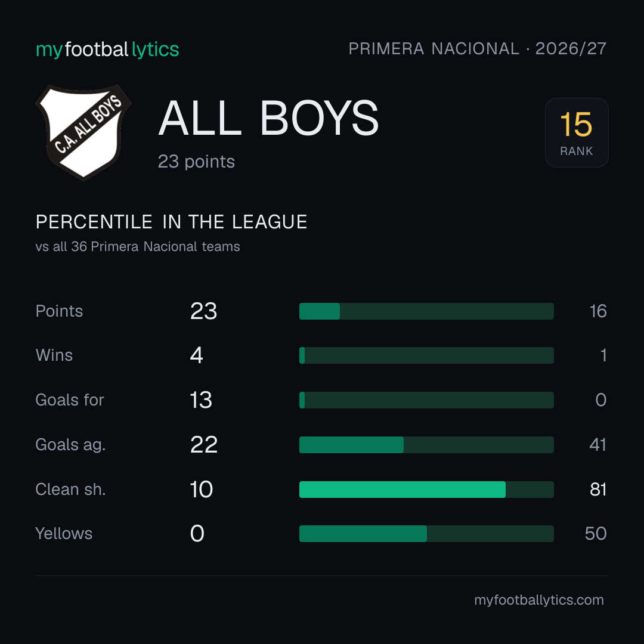
Task: Select the Points row label
Action: 59,311
